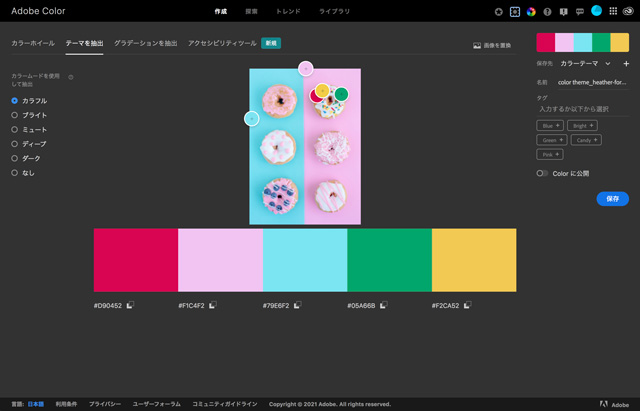This screenshot has width=640, height=411.
Task: Open the apps grid icon
Action: [x=613, y=11]
